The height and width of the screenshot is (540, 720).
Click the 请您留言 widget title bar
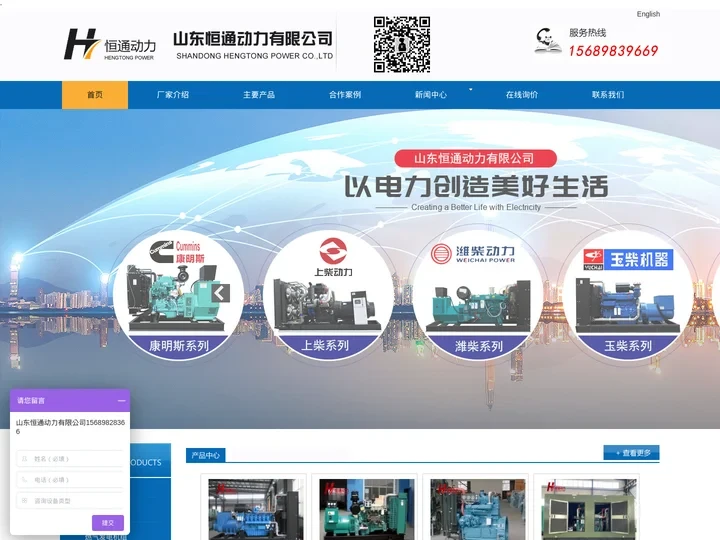[70, 400]
